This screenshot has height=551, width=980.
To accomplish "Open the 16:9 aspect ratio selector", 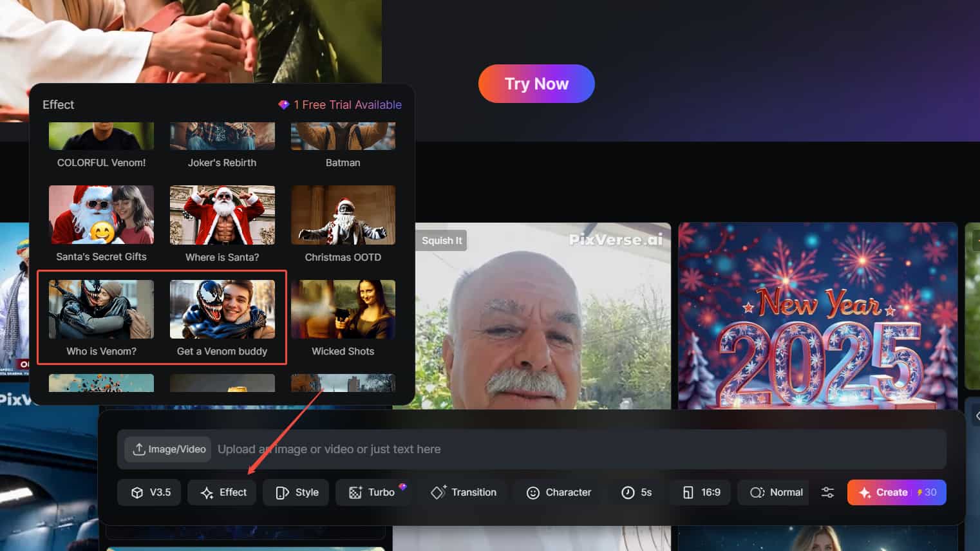I will tap(701, 492).
